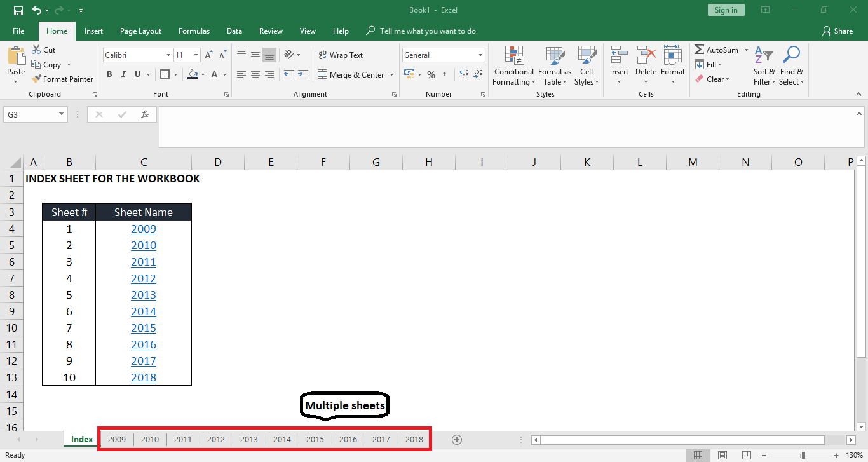Apply the fill color to cells

(193, 74)
